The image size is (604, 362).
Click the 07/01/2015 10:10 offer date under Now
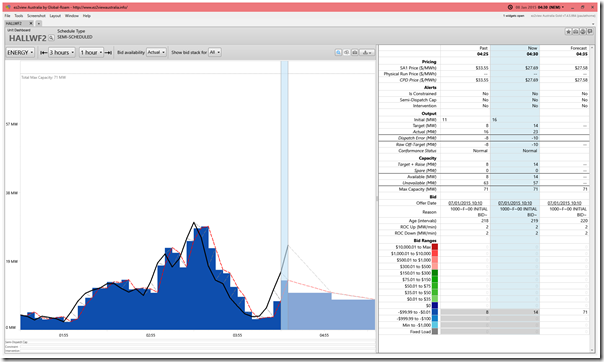515,203
